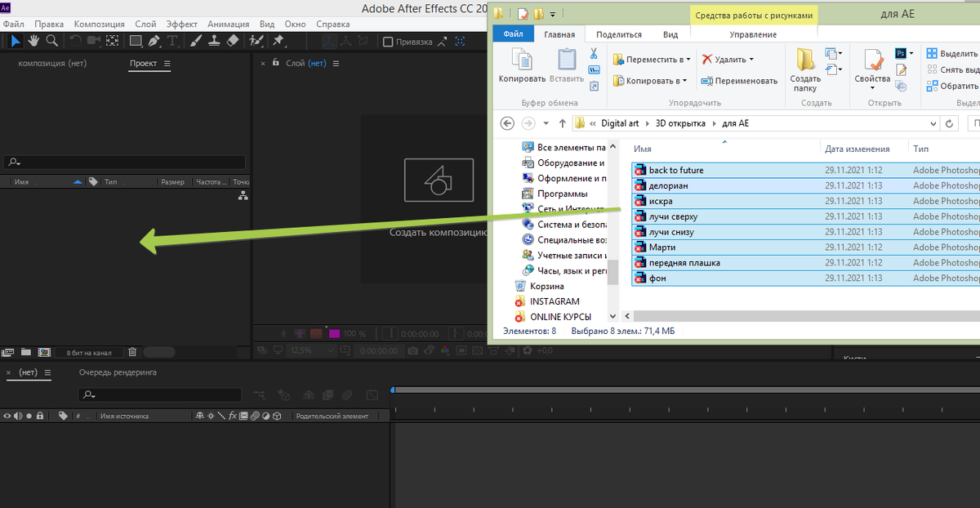Click the magenta color swatch in the viewer footer
Viewport: 980px width, 508px height.
point(334,334)
